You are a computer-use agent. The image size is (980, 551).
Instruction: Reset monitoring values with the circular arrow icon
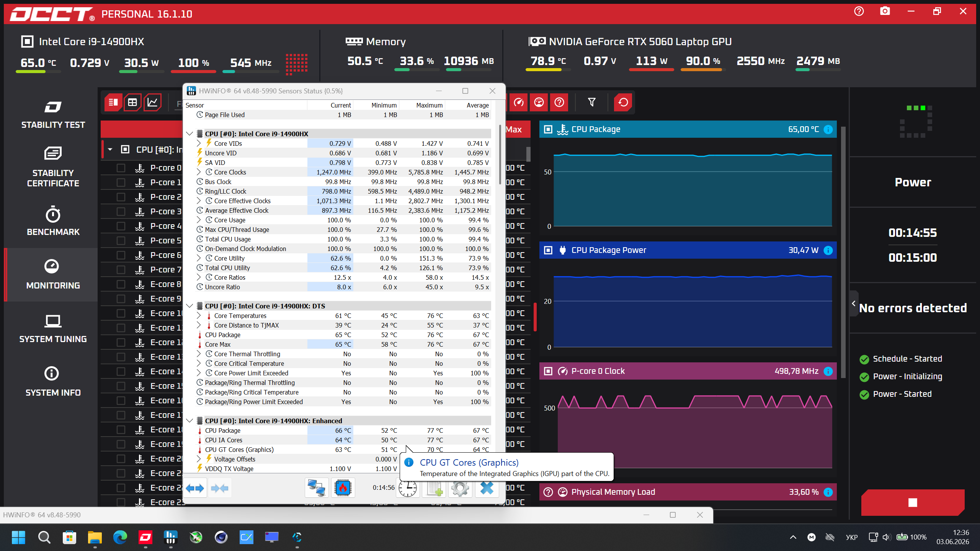coord(623,102)
